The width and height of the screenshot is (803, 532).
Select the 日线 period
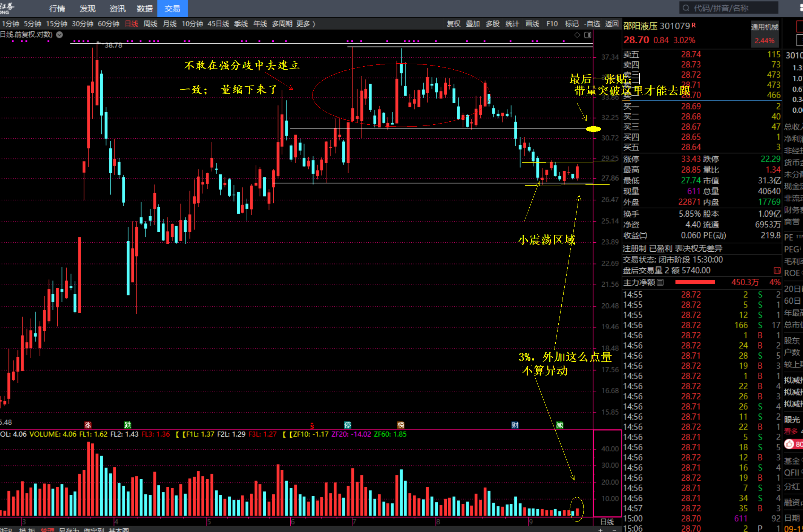[x=132, y=24]
